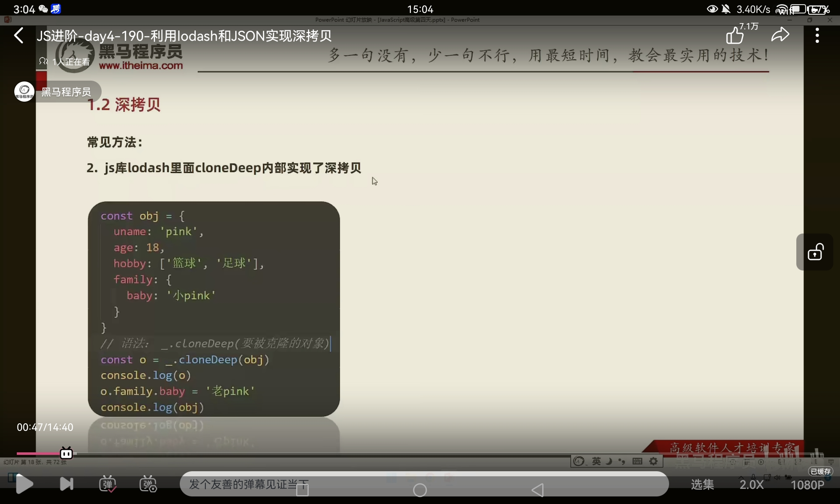This screenshot has height=504, width=840.
Task: Toggle danmaku comments on or off
Action: tap(108, 484)
